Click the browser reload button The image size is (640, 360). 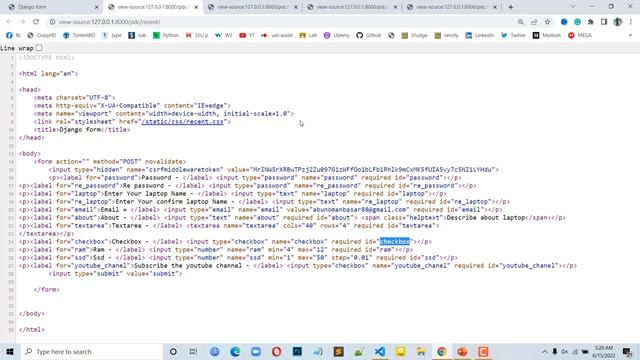coord(36,22)
